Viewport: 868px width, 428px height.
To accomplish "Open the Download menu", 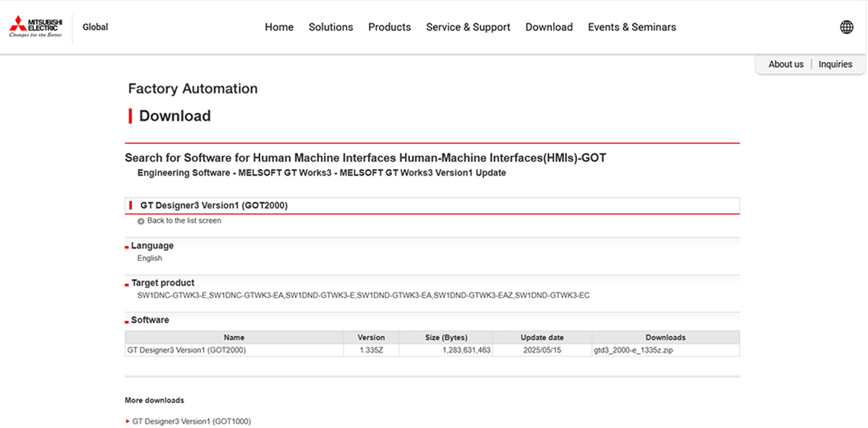I will pyautogui.click(x=549, y=27).
